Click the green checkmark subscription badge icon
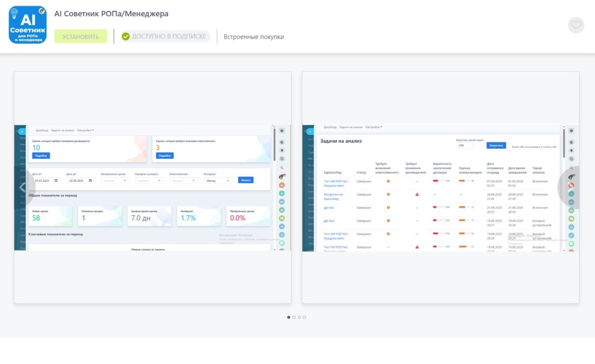The image size is (595, 364). [126, 37]
